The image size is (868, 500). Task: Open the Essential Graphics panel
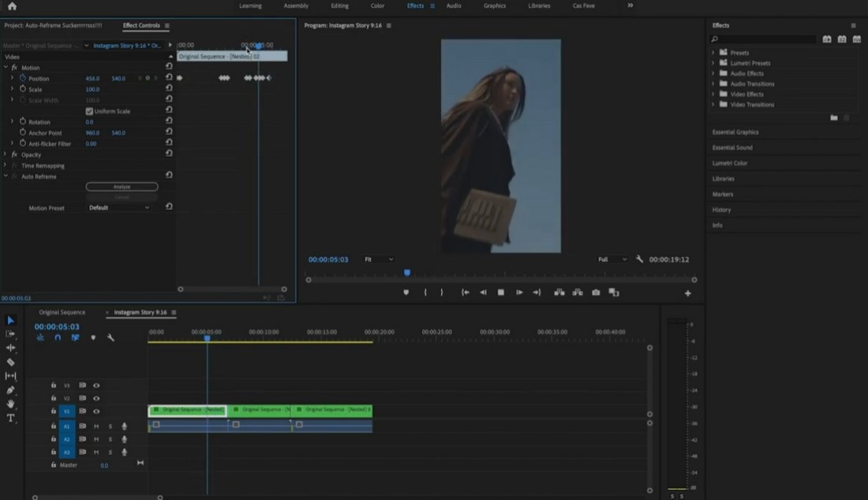pos(735,132)
